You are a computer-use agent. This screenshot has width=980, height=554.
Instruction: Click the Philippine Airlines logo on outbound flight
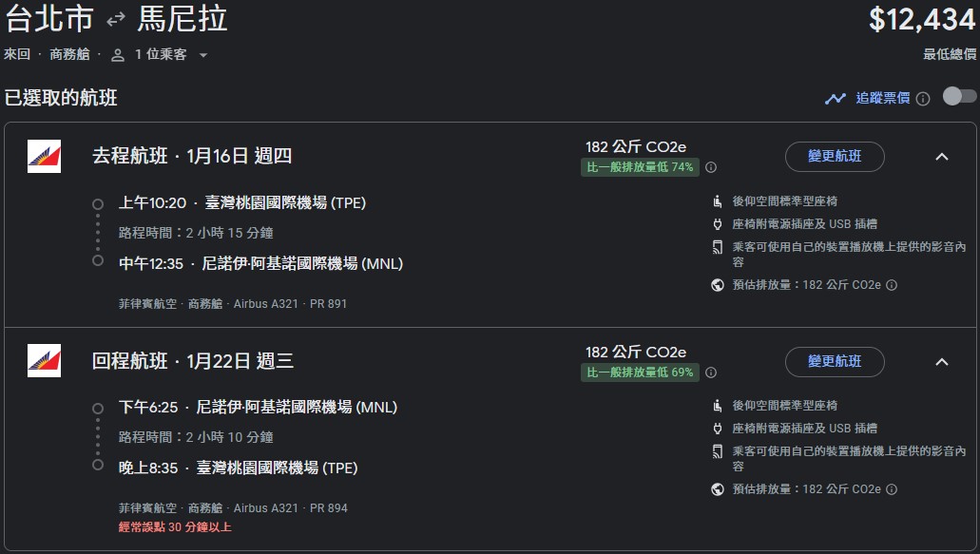click(44, 156)
